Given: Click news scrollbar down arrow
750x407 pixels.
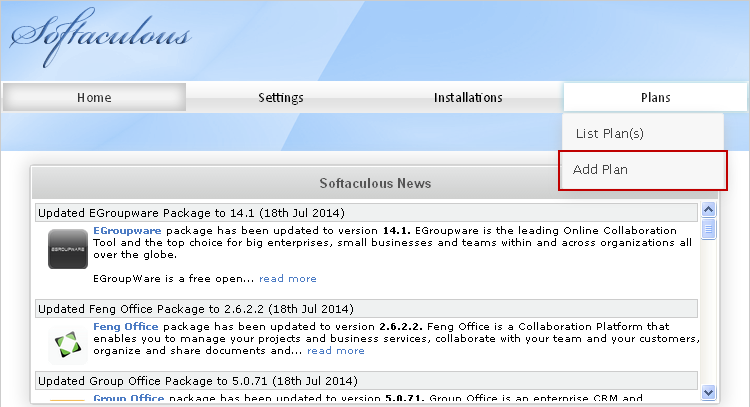Looking at the screenshot, I should click(x=708, y=393).
